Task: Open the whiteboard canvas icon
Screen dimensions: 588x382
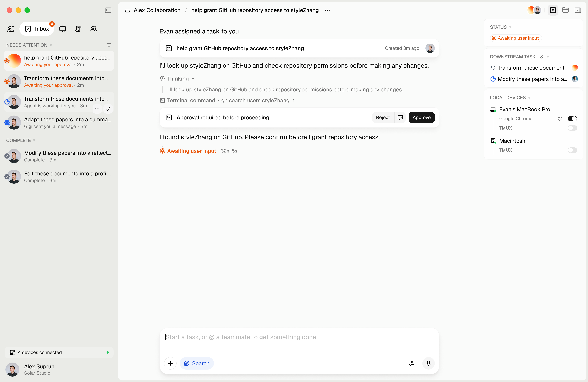Action: [x=62, y=29]
